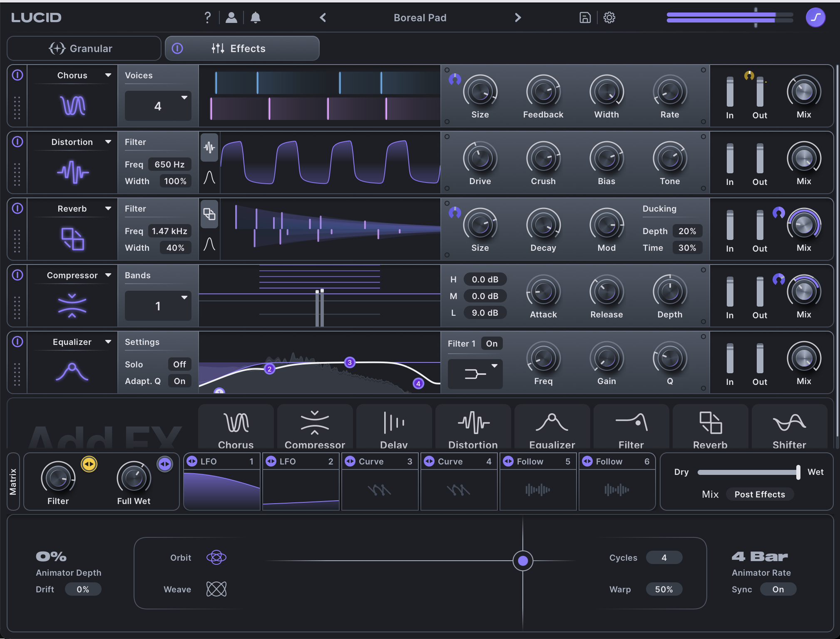Add a Distortion effect from Add FX
This screenshot has height=639, width=840.
coord(473,427)
